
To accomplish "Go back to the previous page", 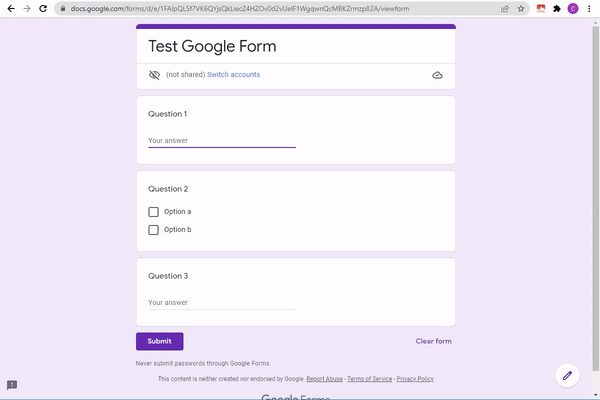I will (11, 8).
